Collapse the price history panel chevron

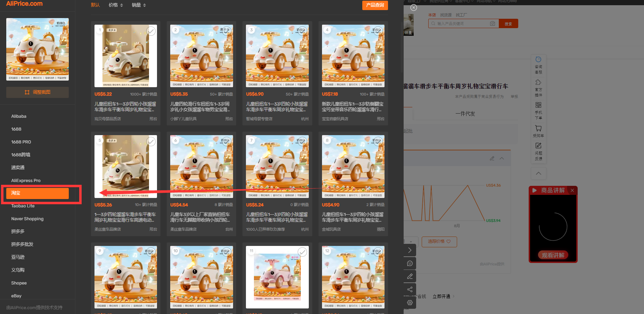(502, 158)
